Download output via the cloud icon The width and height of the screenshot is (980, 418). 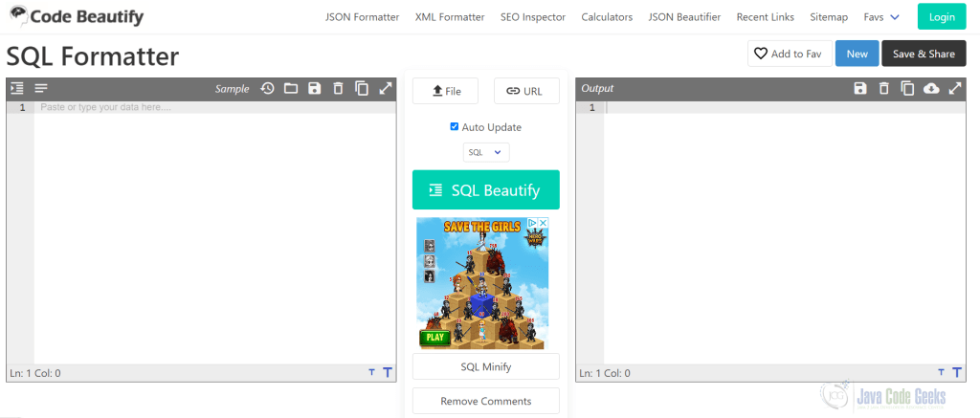pos(931,89)
